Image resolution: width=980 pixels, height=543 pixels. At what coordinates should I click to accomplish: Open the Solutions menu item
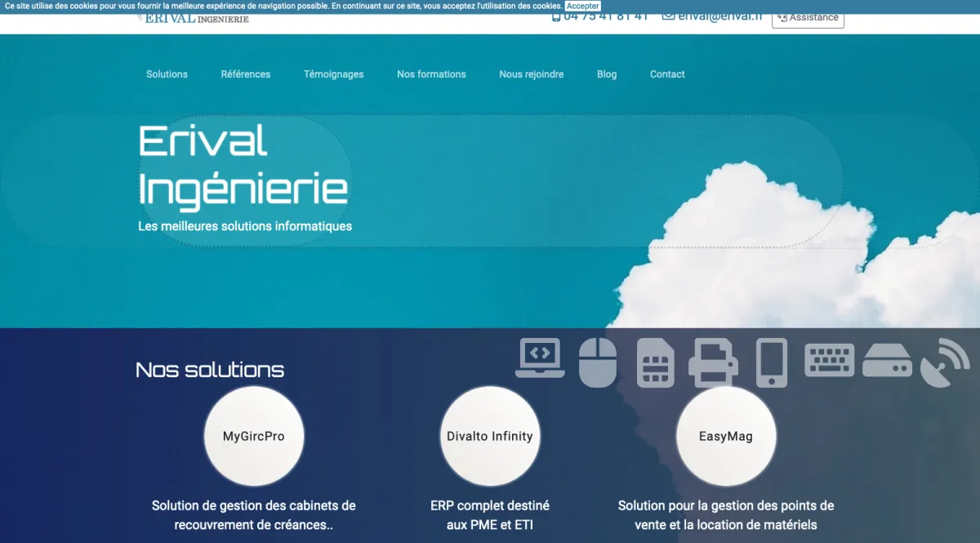click(167, 74)
